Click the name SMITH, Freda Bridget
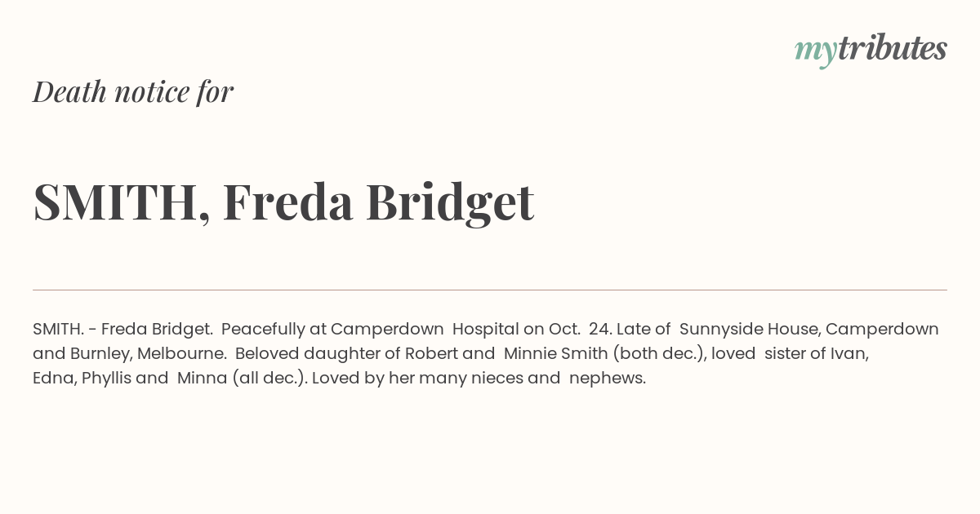The height and width of the screenshot is (514, 980). pyautogui.click(x=283, y=202)
